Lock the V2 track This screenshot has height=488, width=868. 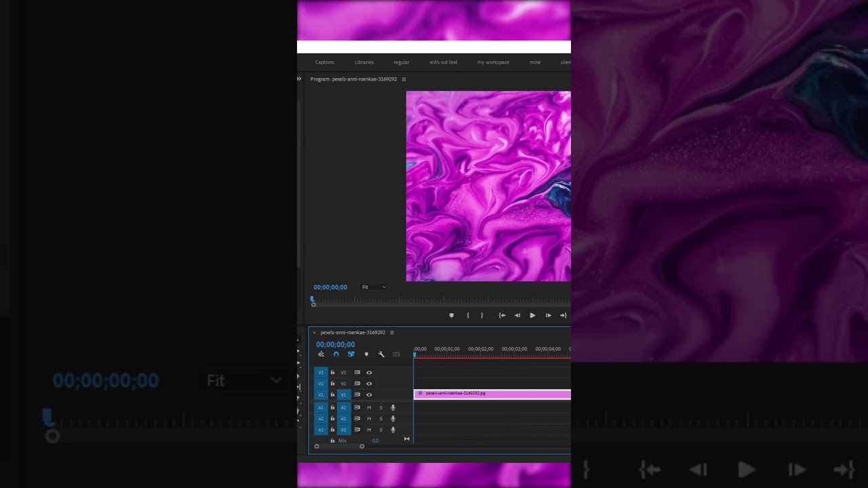[332, 384]
